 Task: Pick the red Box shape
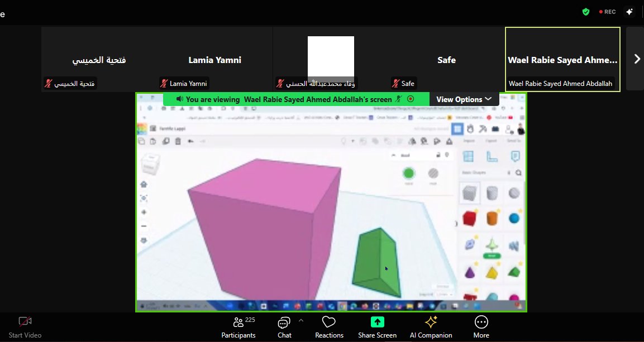tap(469, 218)
